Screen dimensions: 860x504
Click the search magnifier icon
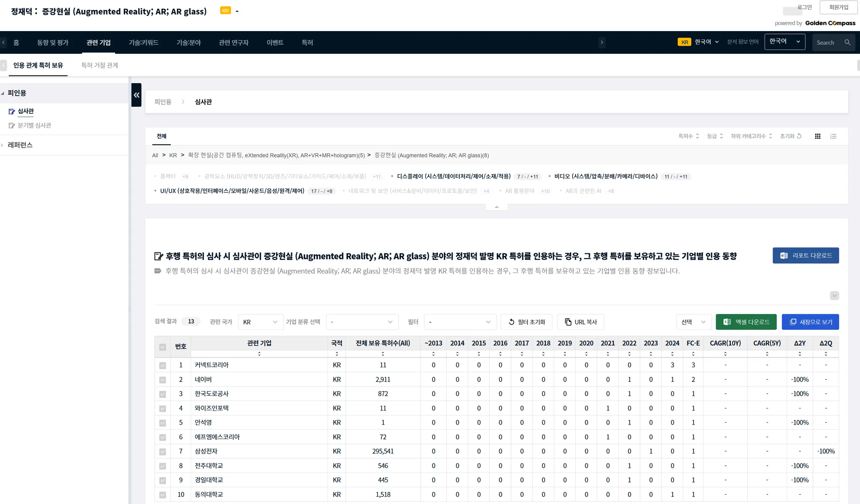coord(847,43)
